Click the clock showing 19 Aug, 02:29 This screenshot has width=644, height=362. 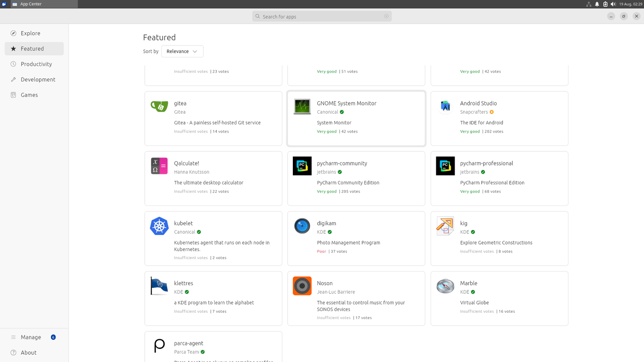pyautogui.click(x=631, y=4)
